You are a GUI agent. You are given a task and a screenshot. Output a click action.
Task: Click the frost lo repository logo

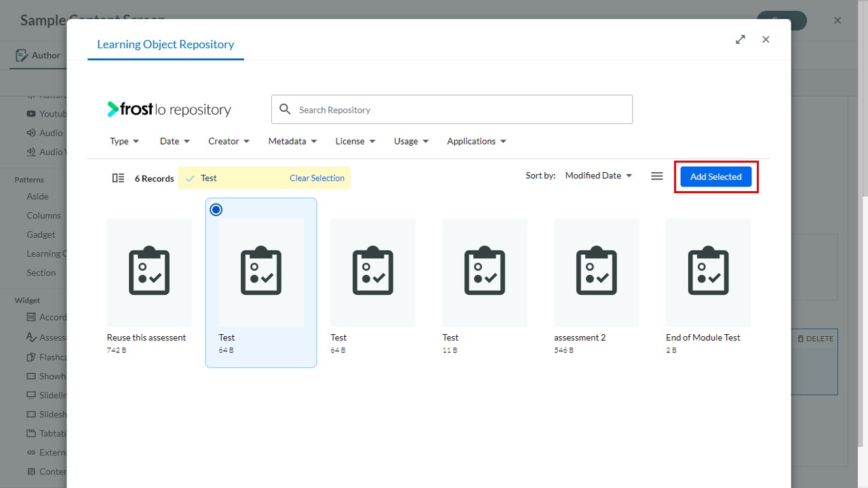(169, 109)
